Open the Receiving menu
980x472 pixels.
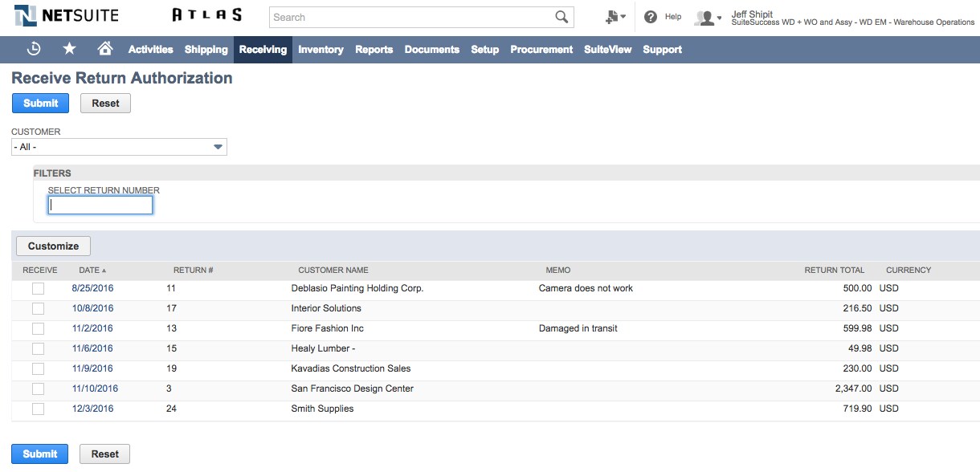(x=263, y=49)
